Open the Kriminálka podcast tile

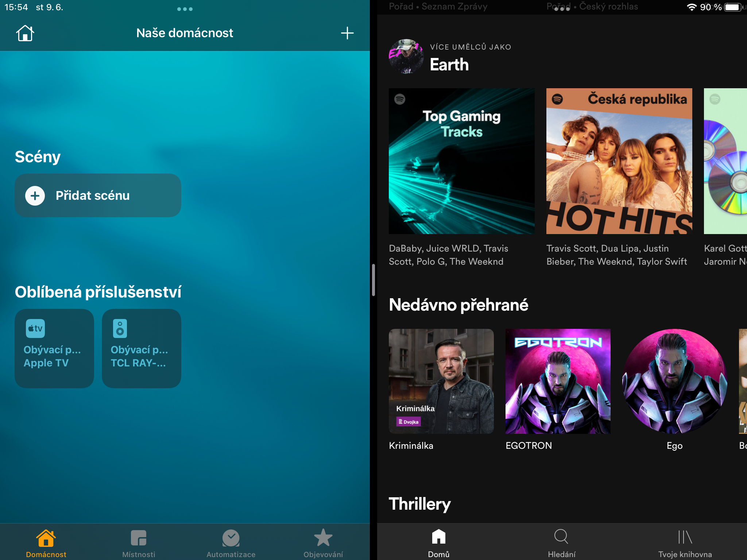pos(441,381)
